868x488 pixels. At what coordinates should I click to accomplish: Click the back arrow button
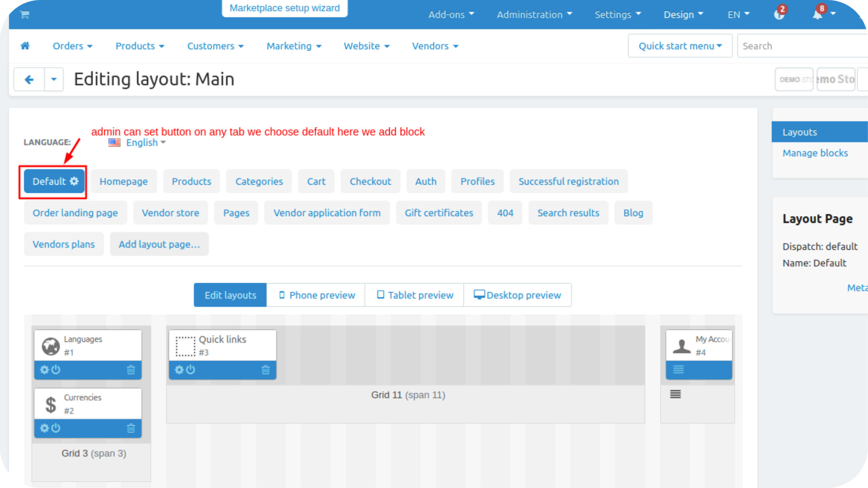click(x=29, y=80)
